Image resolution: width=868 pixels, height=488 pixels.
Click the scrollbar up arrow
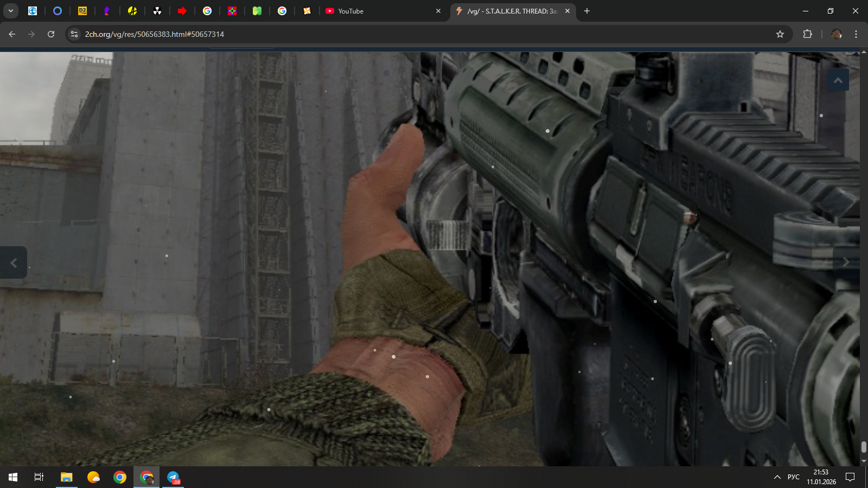tap(864, 53)
